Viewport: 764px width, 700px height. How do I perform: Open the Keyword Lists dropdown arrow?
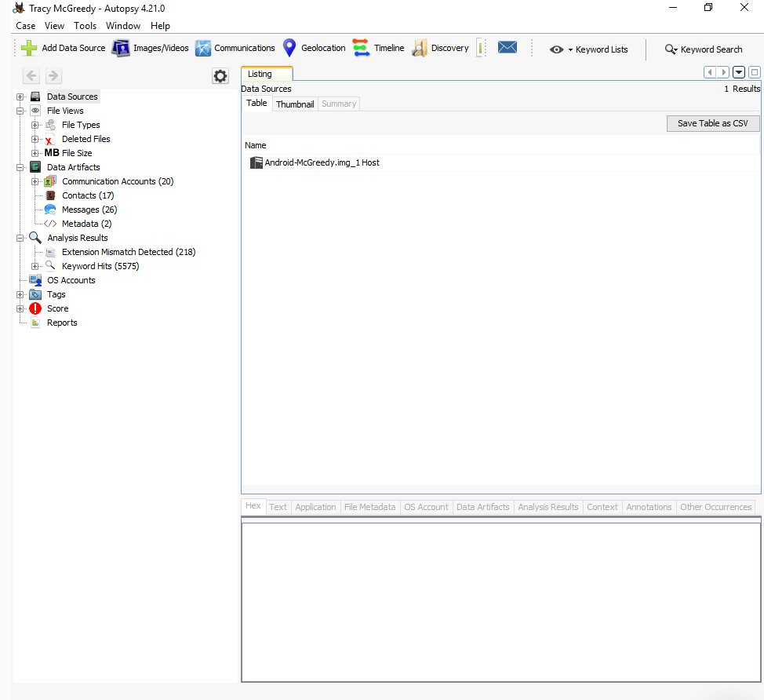click(570, 49)
